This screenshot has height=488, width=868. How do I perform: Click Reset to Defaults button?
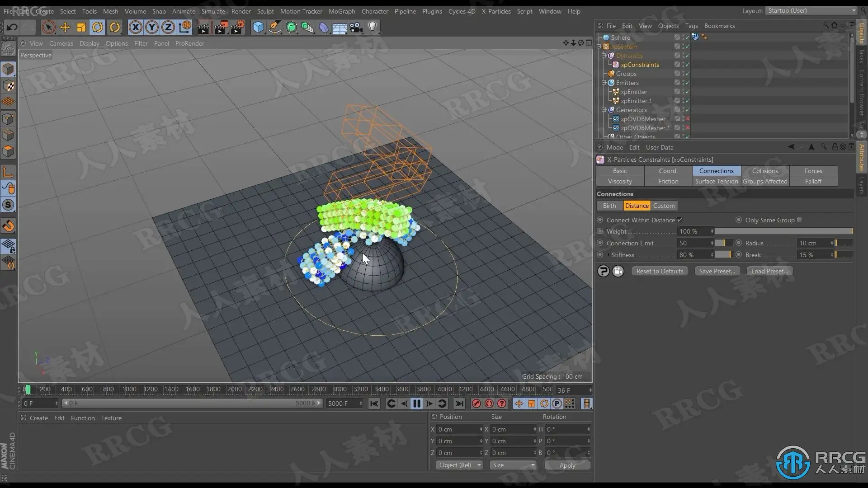click(660, 271)
